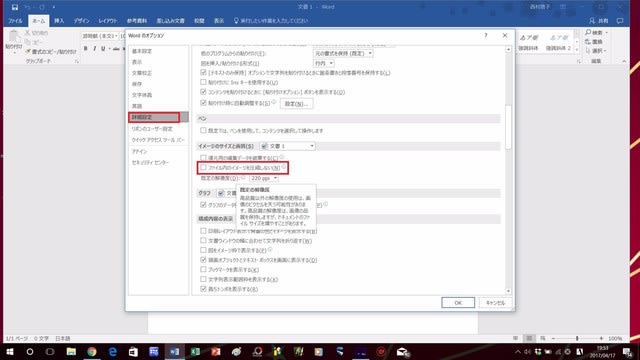Switch to the Layout tab

coord(108,21)
